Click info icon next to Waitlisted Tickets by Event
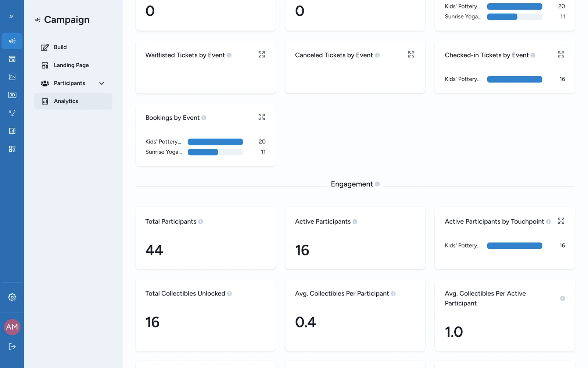The height and width of the screenshot is (368, 588). (x=229, y=55)
